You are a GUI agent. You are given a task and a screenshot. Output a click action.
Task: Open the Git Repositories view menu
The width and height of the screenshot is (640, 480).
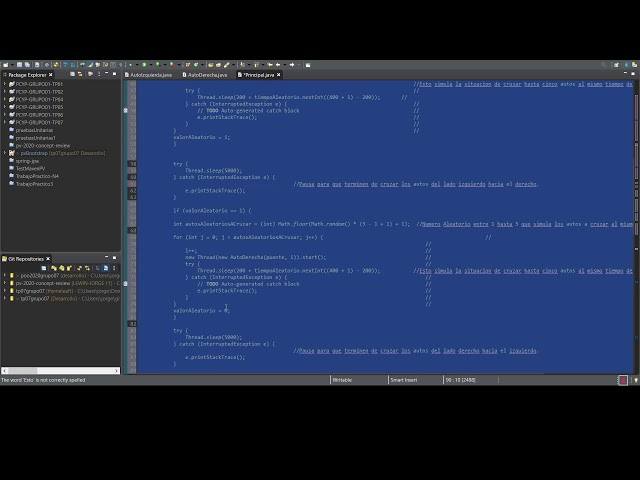114,268
